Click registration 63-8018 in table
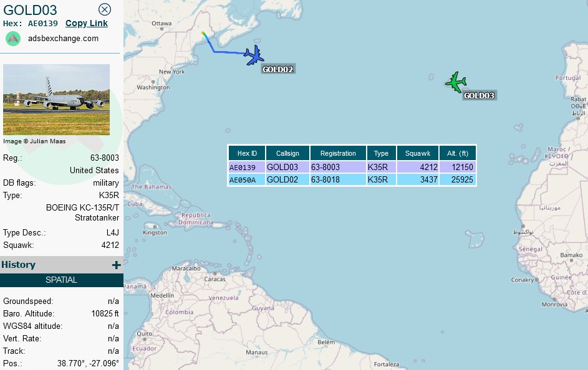 point(338,180)
